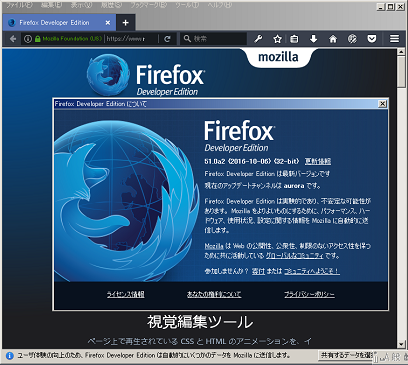Reload the current page

pos(167,39)
